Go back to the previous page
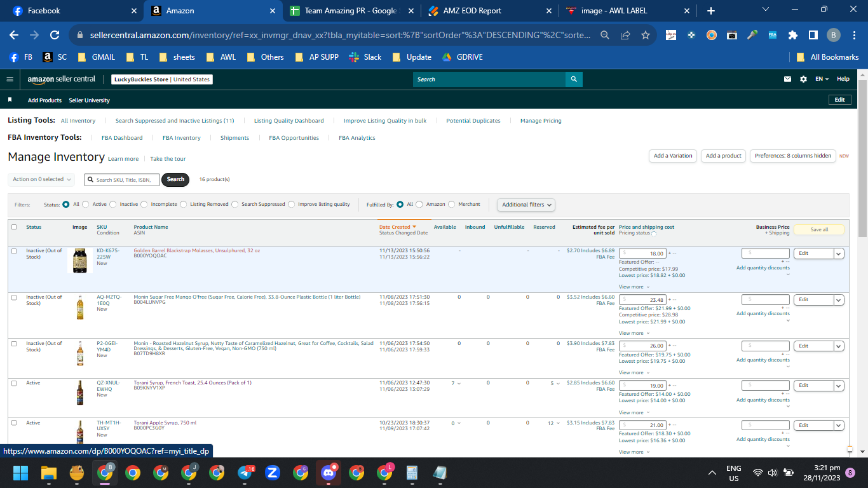 [x=14, y=35]
